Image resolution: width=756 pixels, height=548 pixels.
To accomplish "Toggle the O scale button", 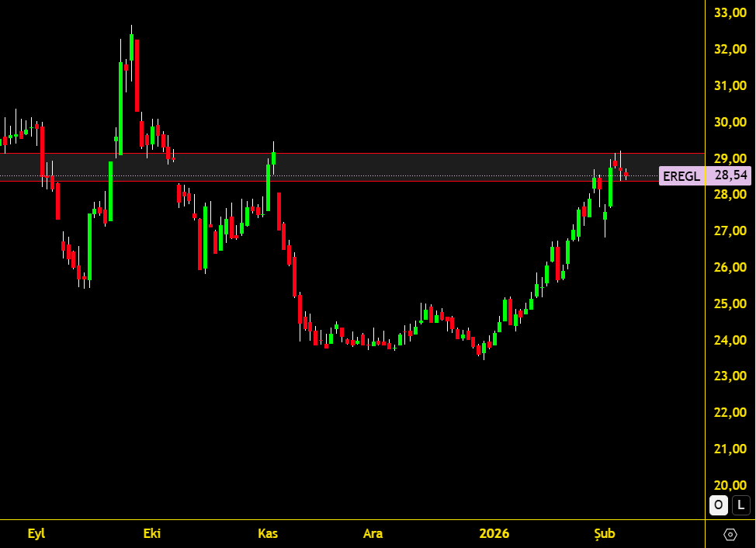I will coord(719,505).
